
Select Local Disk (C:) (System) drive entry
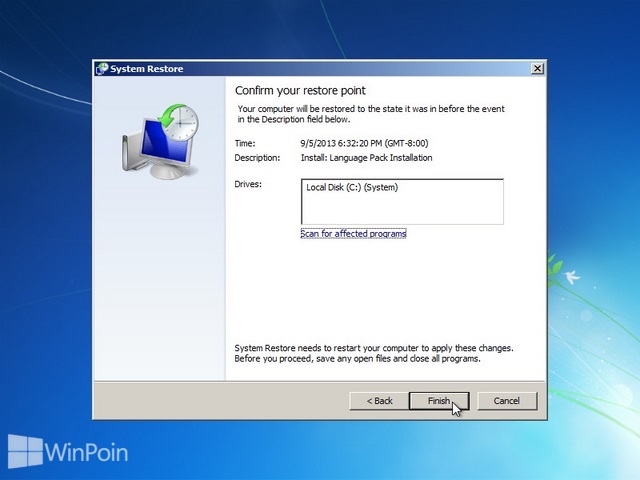click(352, 187)
